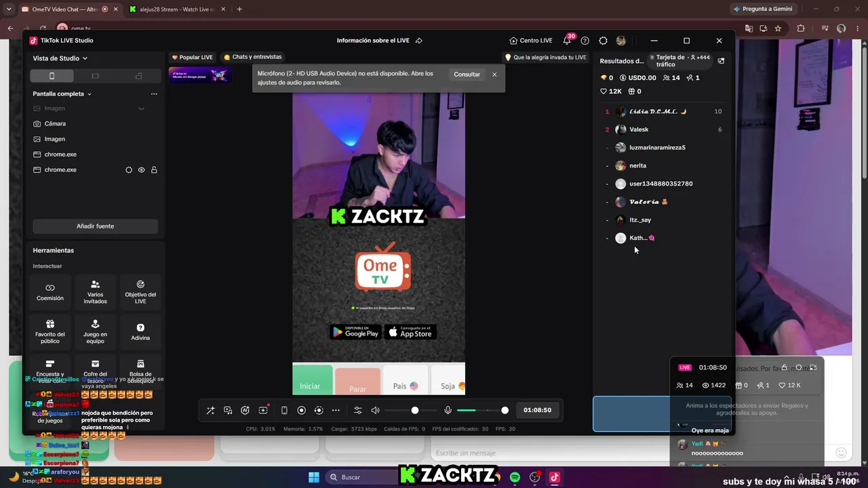
Task: Click Añadir fuente button
Action: 95,226
